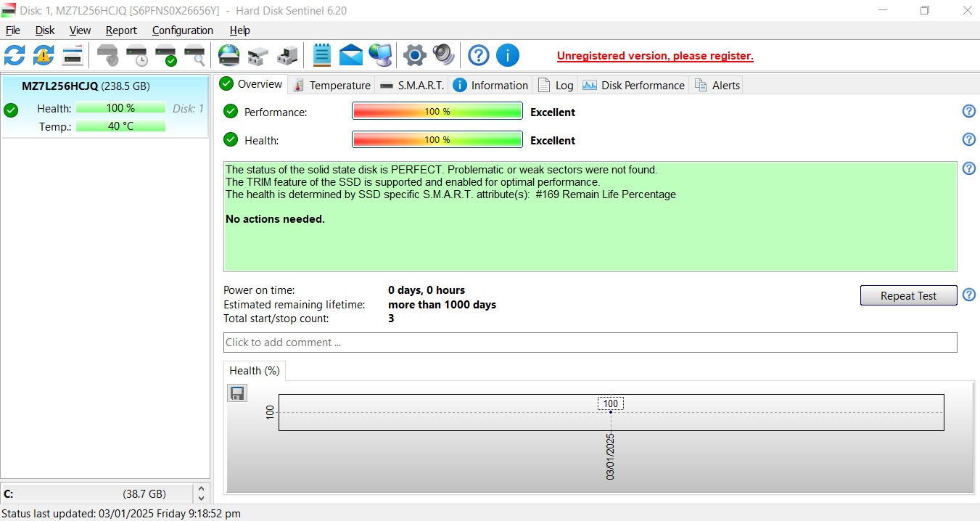This screenshot has width=980, height=521.
Task: Click the 03/01/2025 date label on graph
Action: (x=611, y=456)
